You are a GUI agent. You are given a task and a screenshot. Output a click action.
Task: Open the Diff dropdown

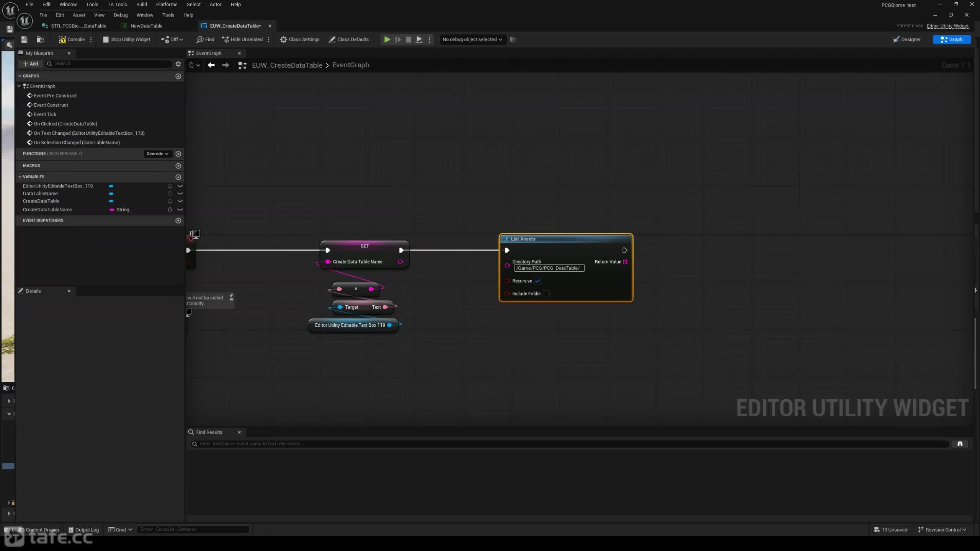(x=172, y=39)
